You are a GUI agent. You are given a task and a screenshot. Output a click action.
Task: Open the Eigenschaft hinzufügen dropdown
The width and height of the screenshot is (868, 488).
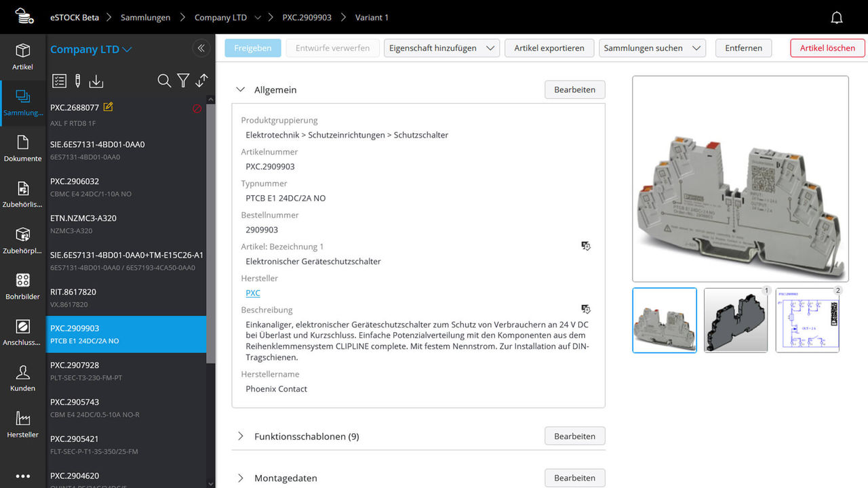pyautogui.click(x=441, y=48)
